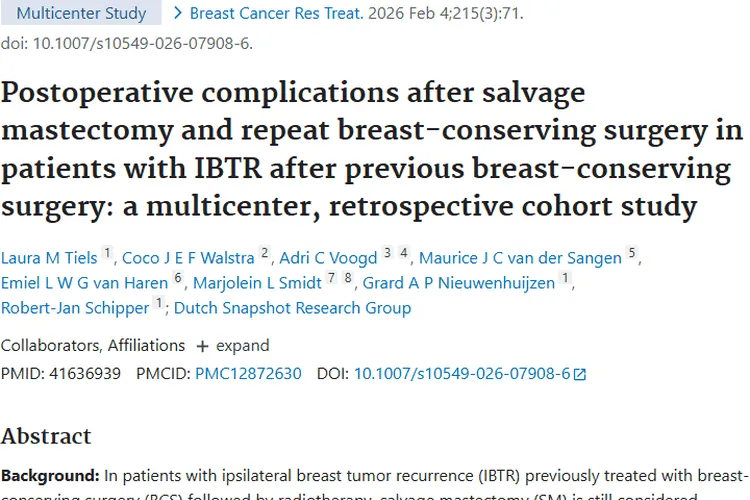Click author Emiel L W G van Haren
The width and height of the screenshot is (750, 500).
pos(84,283)
